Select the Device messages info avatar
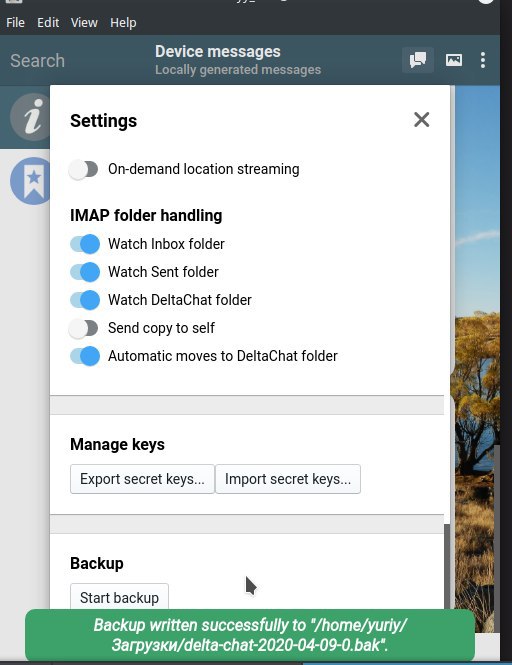This screenshot has height=665, width=512. pos(30,116)
